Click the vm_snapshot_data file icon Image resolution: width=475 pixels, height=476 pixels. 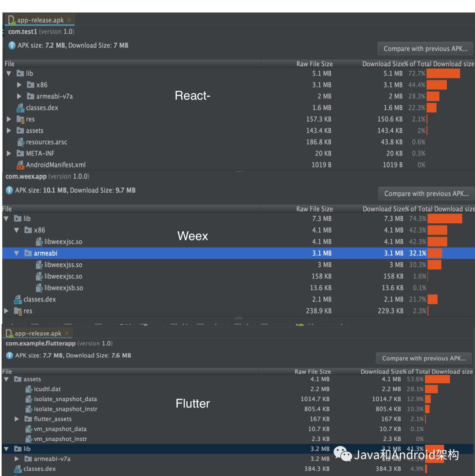[29, 429]
